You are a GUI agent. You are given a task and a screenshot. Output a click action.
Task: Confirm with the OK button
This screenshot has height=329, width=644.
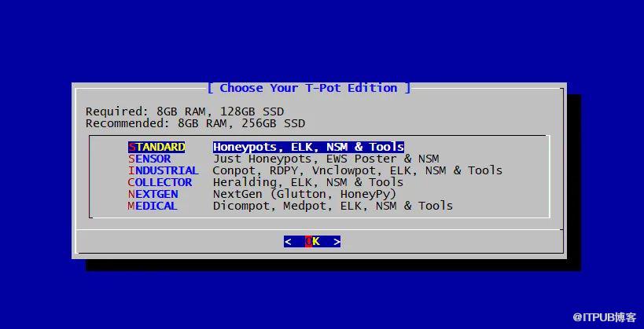click(312, 242)
